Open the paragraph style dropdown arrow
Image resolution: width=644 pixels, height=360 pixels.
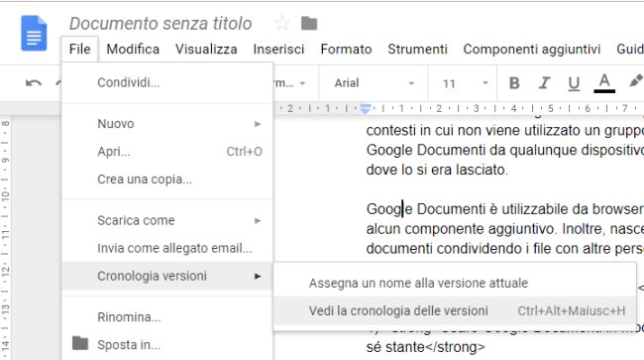(302, 83)
